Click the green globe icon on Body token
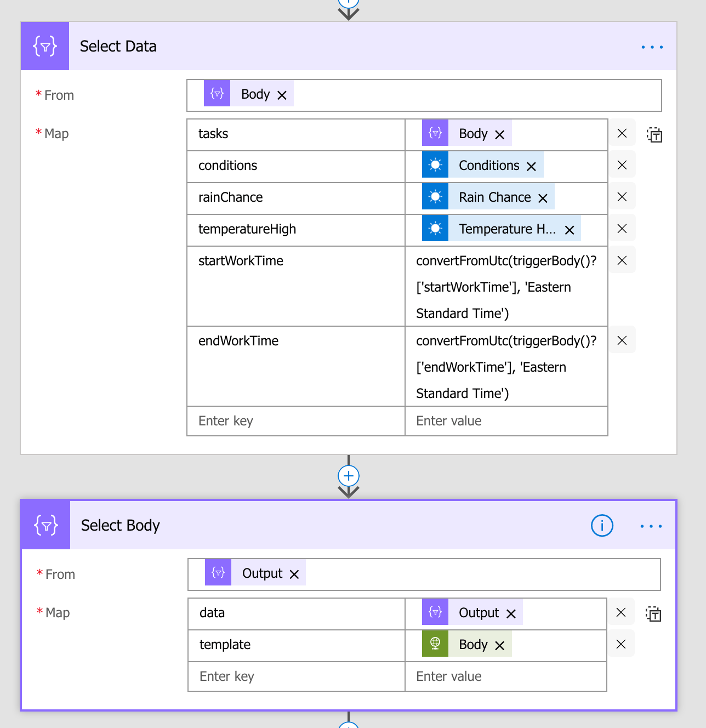The height and width of the screenshot is (728, 706). pyautogui.click(x=435, y=644)
